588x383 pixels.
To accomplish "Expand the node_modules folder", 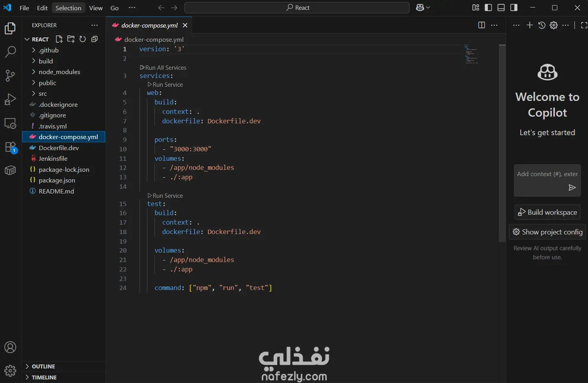I will [x=64, y=72].
